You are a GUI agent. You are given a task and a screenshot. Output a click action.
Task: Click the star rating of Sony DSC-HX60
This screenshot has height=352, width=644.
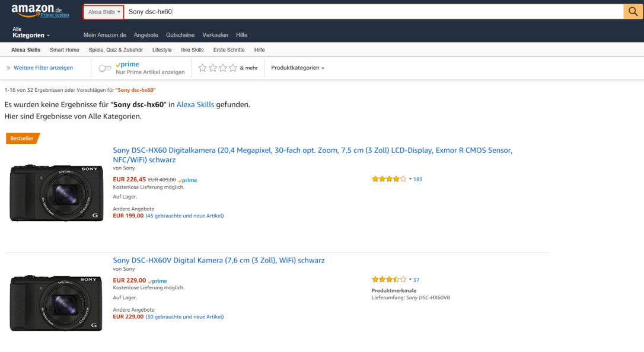coord(389,179)
